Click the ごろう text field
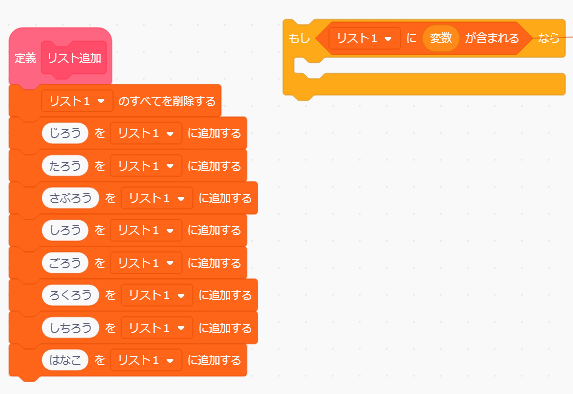Viewport: 573px width, 394px height. coord(65,263)
